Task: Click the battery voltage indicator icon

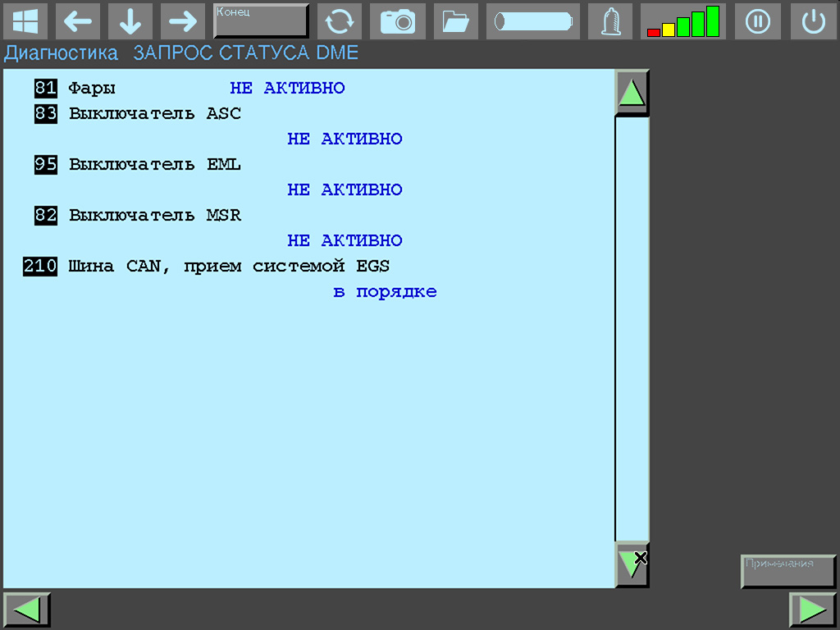Action: click(532, 21)
